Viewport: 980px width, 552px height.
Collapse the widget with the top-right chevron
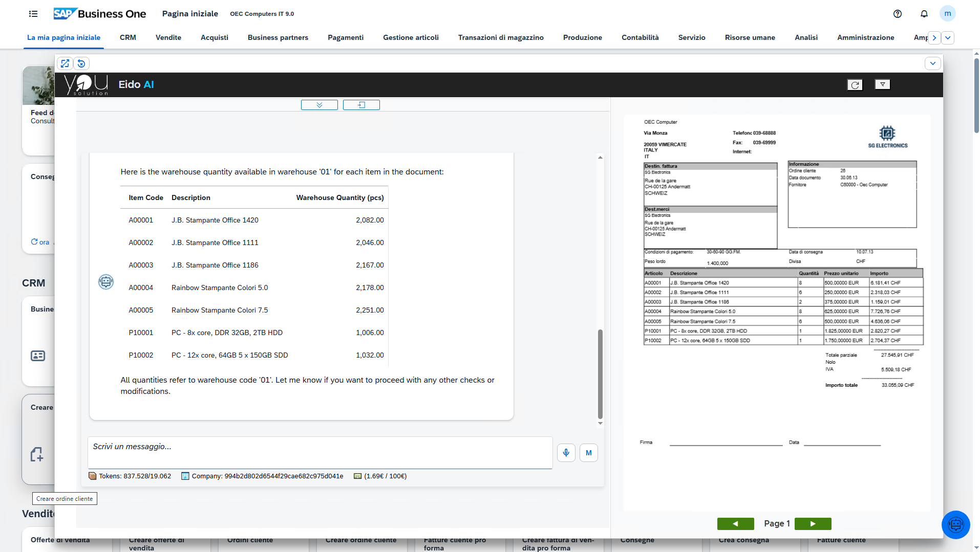point(932,63)
